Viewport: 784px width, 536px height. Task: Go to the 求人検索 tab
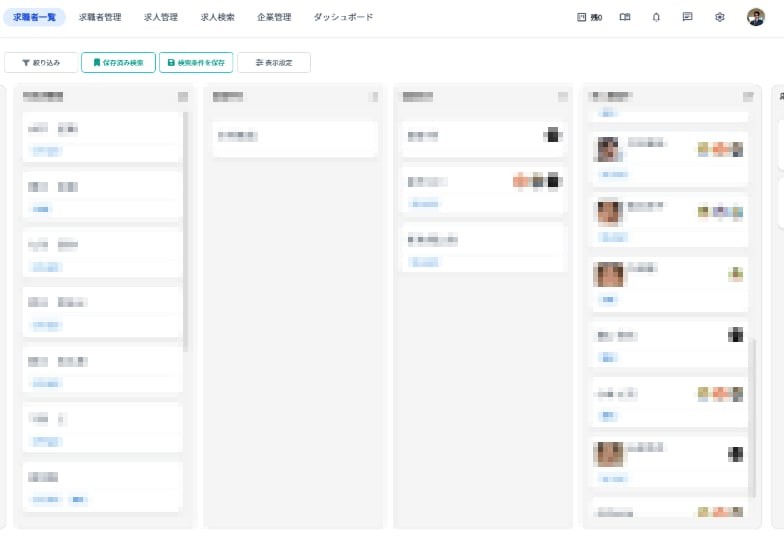tap(218, 17)
